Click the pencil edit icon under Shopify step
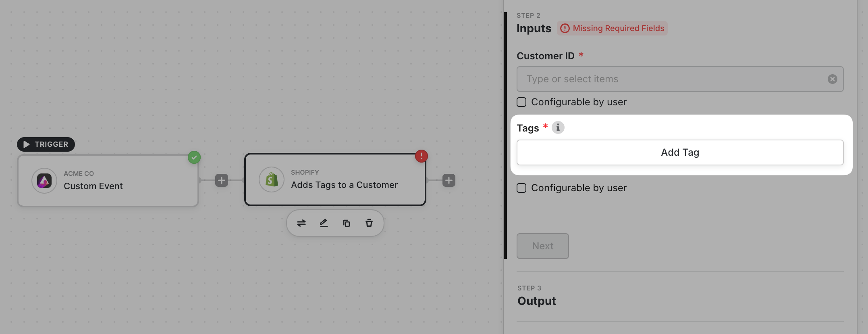868x334 pixels. (324, 223)
